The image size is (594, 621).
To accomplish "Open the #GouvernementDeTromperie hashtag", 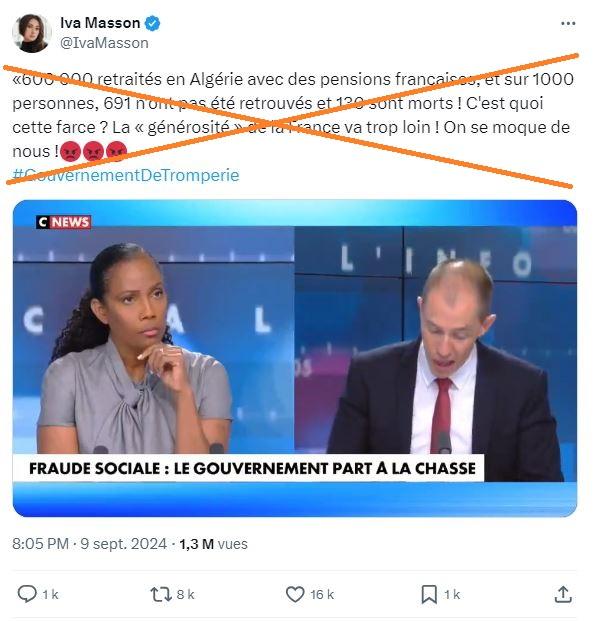I will 126,175.
